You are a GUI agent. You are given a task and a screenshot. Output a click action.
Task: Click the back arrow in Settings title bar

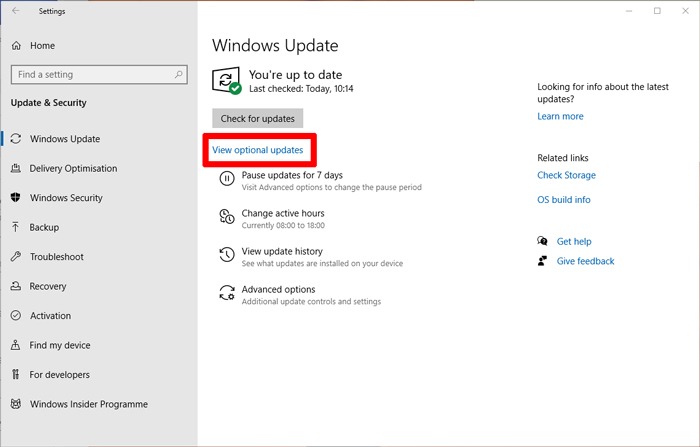(x=16, y=11)
